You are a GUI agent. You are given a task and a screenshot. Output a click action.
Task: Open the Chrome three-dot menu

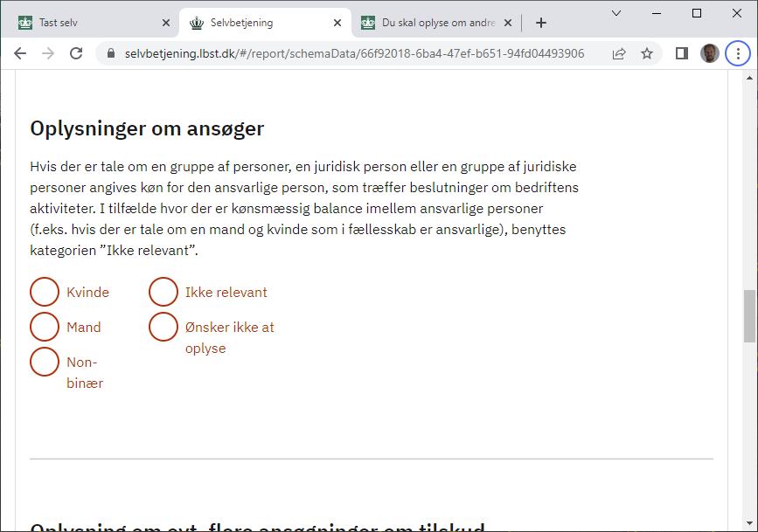[739, 53]
